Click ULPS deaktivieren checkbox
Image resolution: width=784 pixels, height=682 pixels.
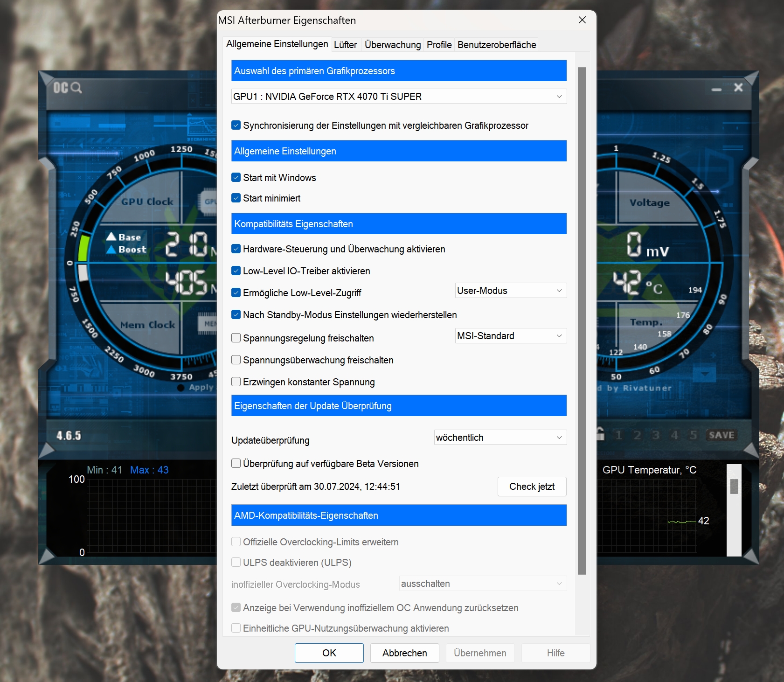coord(236,562)
